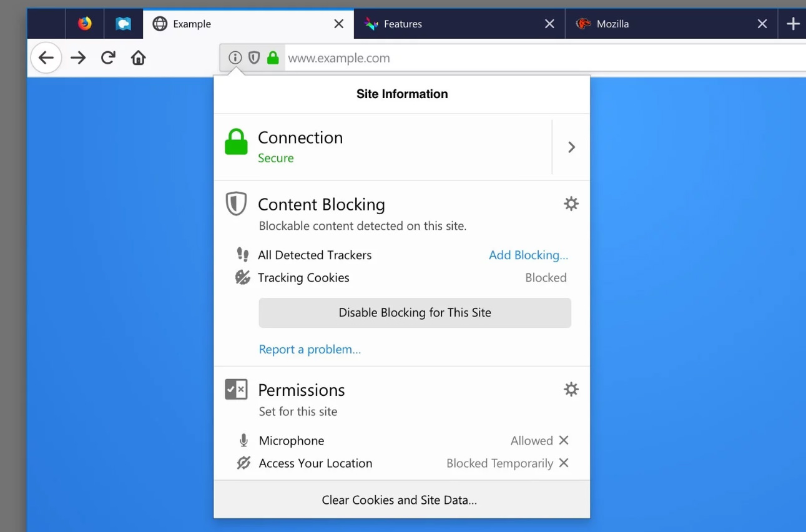
Task: Open the pinned Firefox tab
Action: (x=85, y=24)
